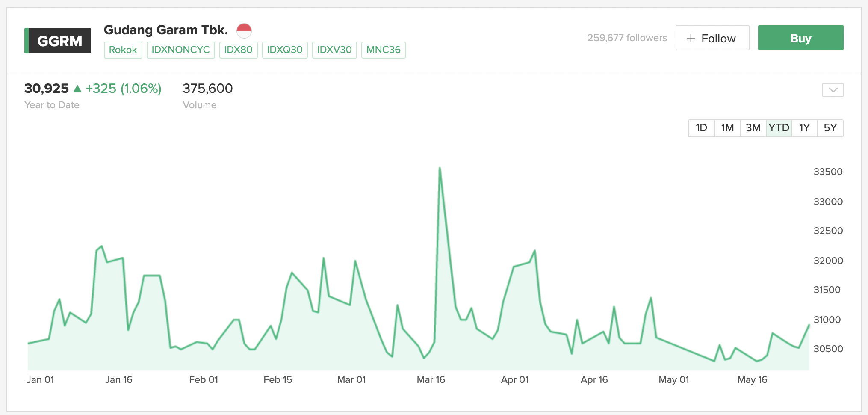
Task: Follow Gudang Garam stock
Action: coord(712,38)
